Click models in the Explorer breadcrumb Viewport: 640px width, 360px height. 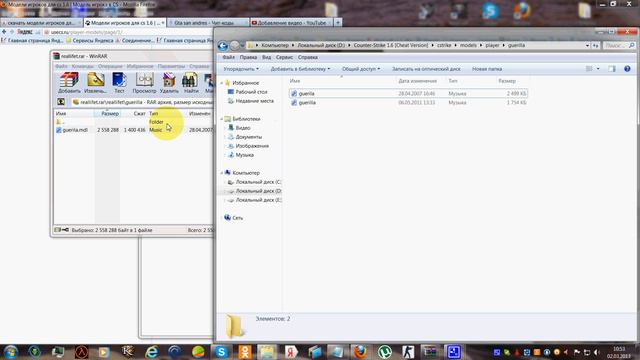click(468, 45)
